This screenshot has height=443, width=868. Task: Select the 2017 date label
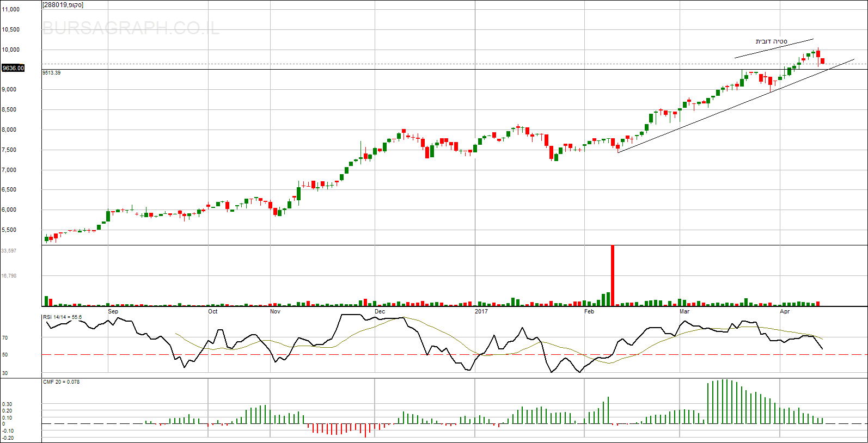point(481,311)
